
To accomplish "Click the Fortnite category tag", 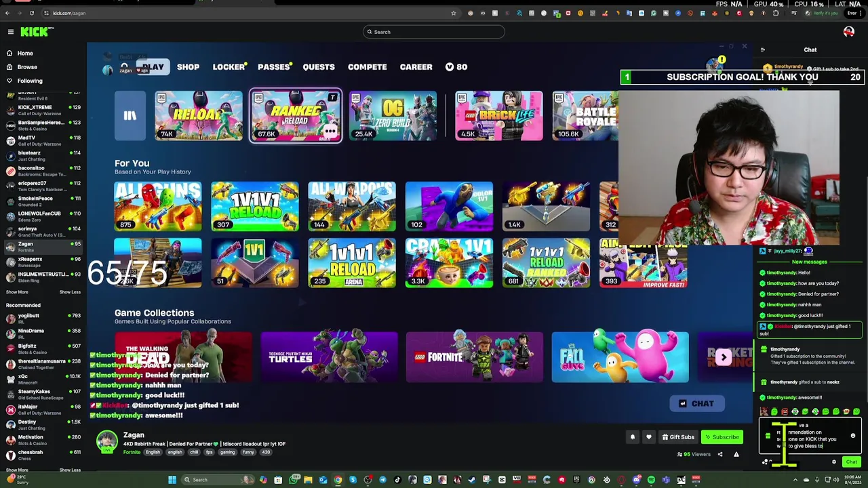I will pyautogui.click(x=132, y=452).
